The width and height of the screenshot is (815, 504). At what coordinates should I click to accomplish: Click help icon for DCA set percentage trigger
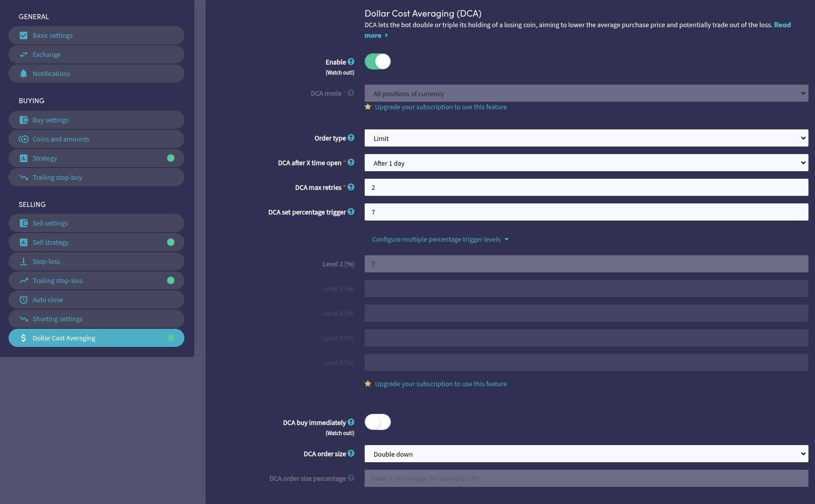click(x=351, y=212)
